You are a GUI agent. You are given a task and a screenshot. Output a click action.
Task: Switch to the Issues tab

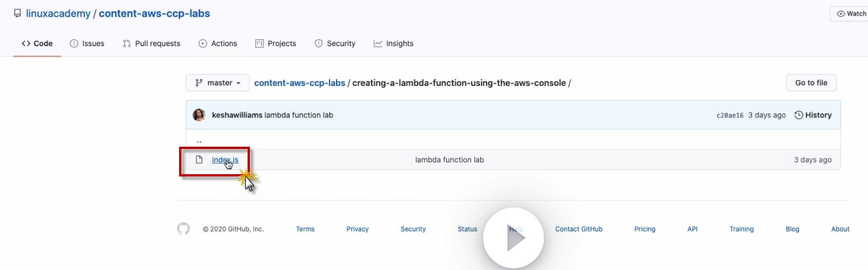pyautogui.click(x=87, y=43)
